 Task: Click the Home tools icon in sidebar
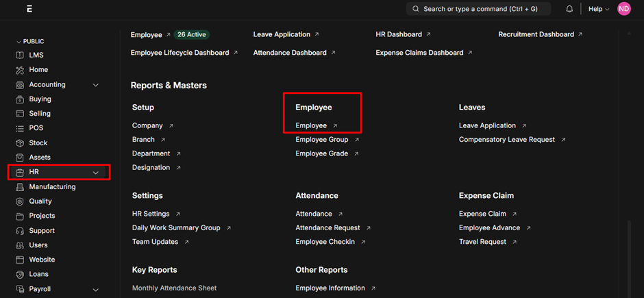(x=20, y=70)
